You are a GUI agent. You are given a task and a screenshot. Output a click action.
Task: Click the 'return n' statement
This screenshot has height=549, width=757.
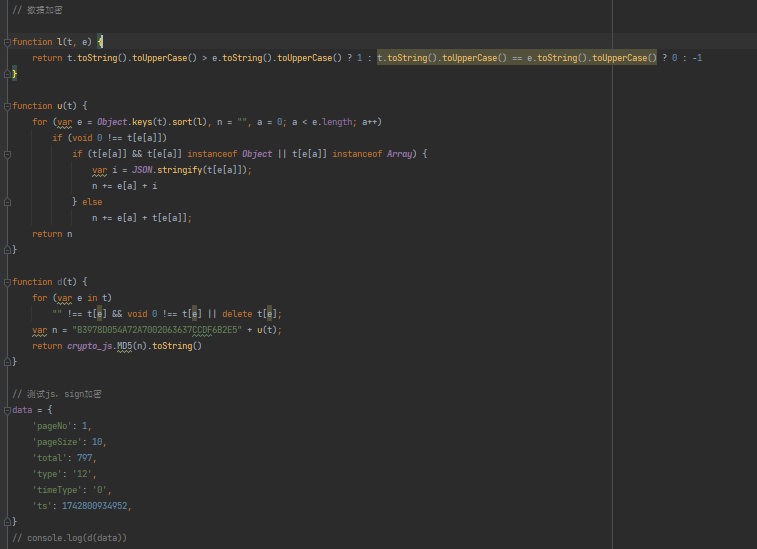pos(52,234)
